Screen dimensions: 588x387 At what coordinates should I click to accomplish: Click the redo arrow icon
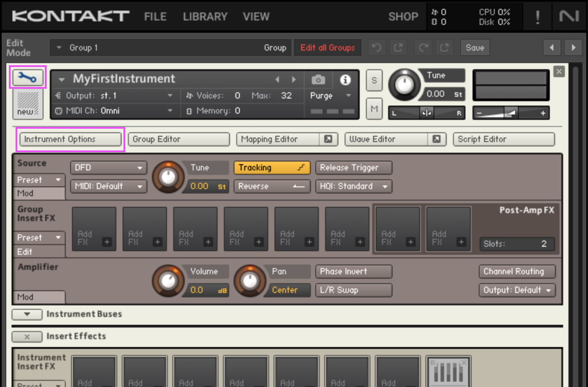point(423,47)
